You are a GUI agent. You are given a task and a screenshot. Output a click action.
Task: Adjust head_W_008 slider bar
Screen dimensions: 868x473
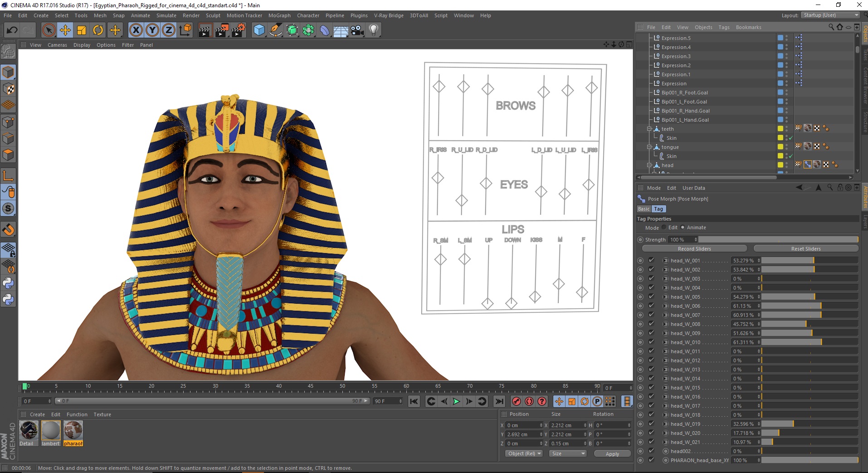coord(810,324)
